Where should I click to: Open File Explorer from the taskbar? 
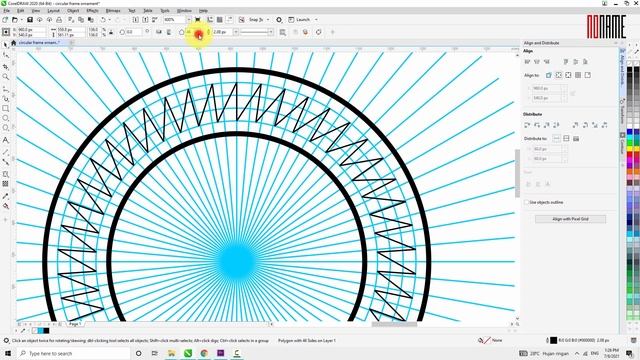pos(171,353)
